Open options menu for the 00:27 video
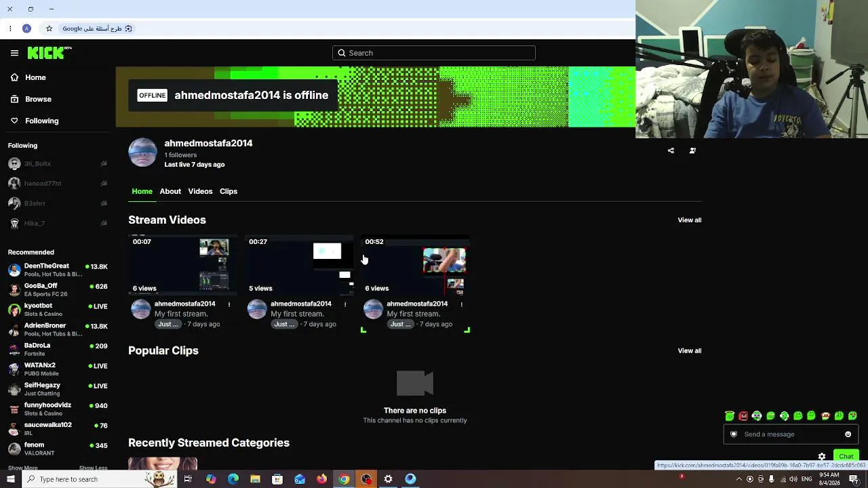868x488 pixels. 345,304
